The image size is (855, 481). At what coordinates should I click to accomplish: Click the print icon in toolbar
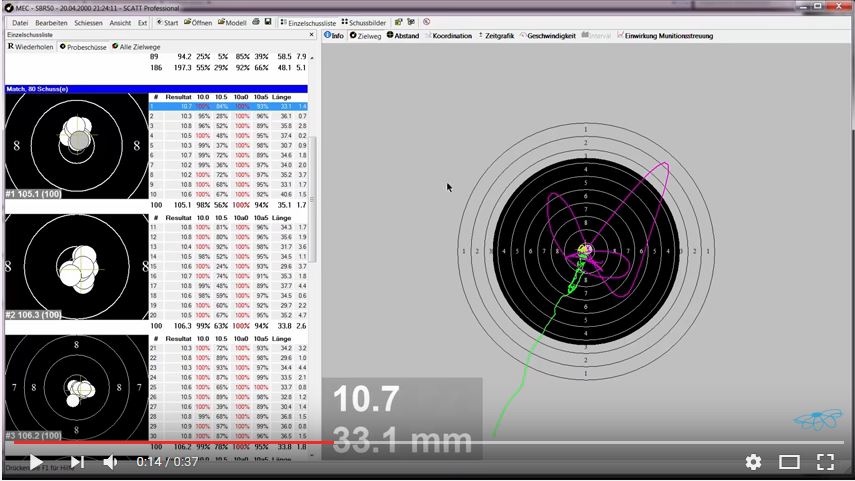(x=256, y=21)
